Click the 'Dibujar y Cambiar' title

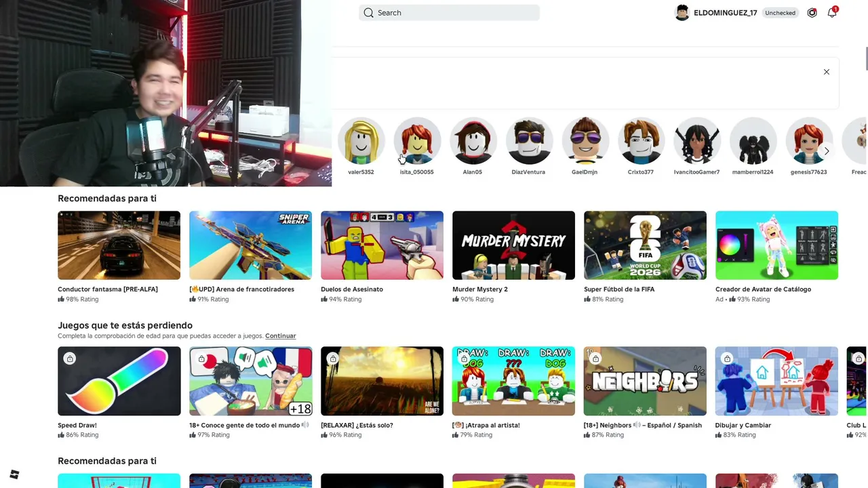click(x=743, y=426)
